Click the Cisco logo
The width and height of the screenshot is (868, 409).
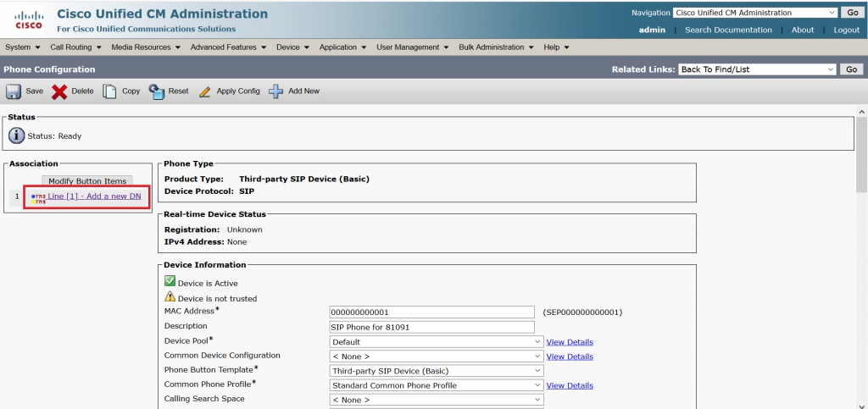click(28, 19)
